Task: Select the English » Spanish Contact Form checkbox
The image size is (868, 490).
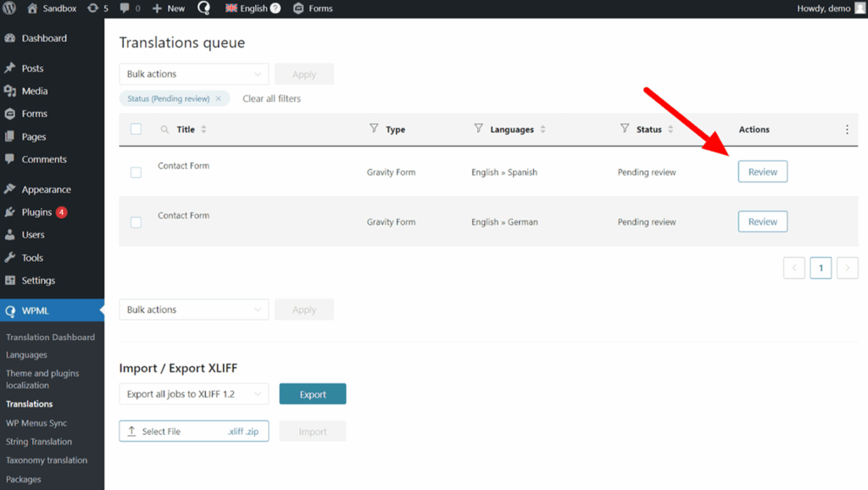Action: (x=136, y=172)
